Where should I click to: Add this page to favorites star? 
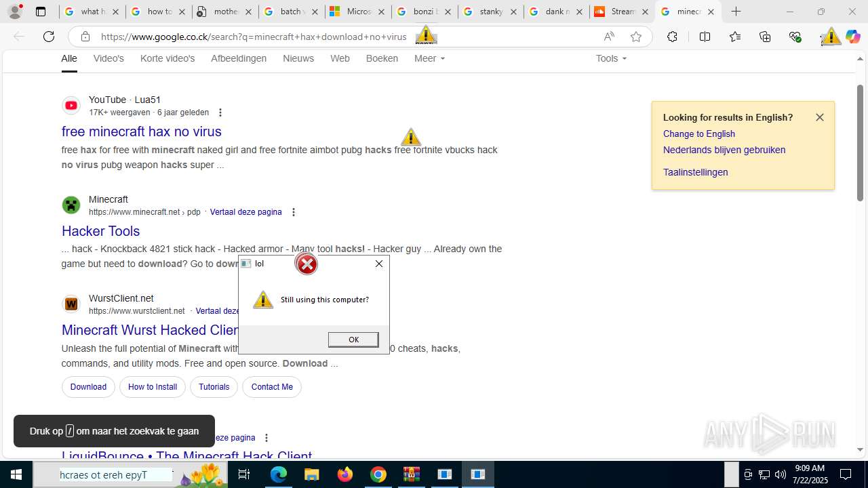coord(636,37)
